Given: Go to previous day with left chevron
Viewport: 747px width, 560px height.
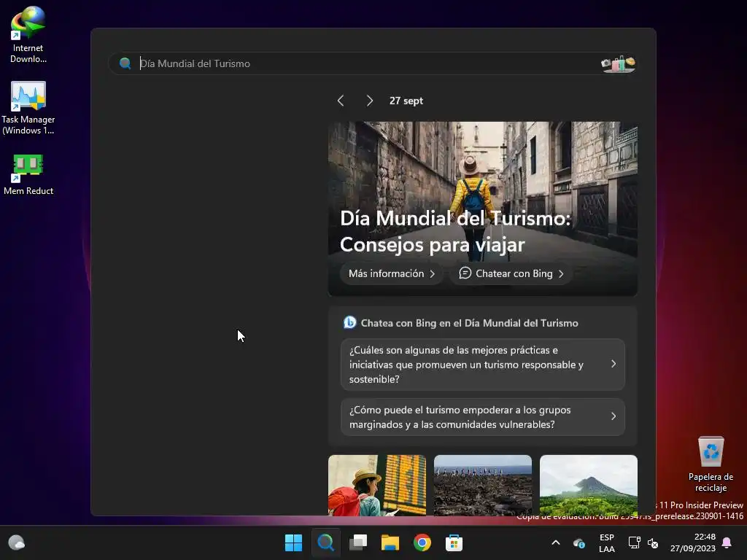Looking at the screenshot, I should [341, 101].
